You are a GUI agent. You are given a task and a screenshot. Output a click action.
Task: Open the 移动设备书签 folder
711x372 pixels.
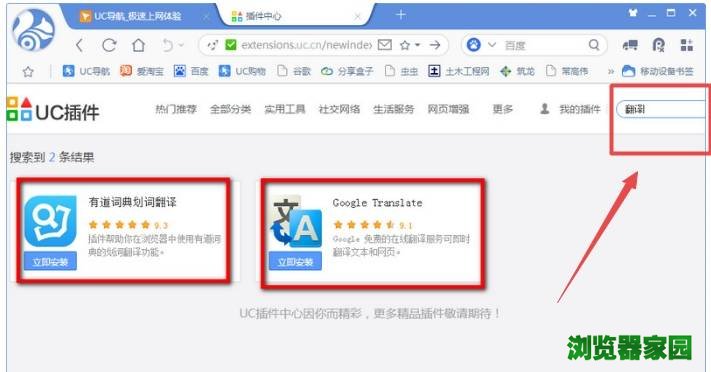click(657, 71)
